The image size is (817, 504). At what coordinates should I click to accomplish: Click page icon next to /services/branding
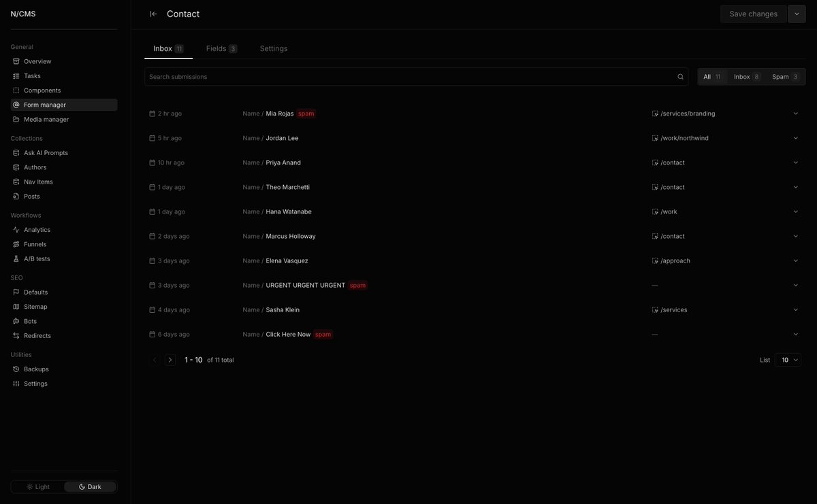pos(655,114)
